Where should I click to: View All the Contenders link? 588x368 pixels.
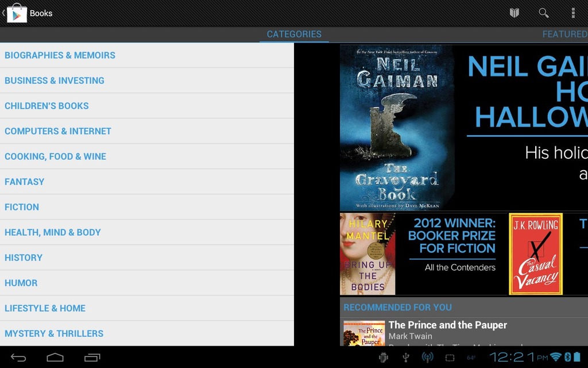[x=460, y=267]
